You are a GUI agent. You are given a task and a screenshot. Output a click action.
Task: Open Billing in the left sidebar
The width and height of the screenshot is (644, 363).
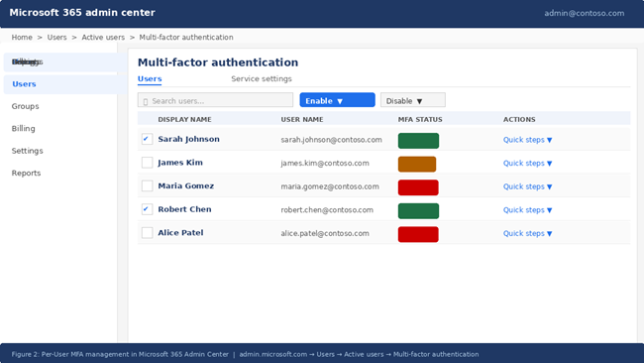pos(23,129)
